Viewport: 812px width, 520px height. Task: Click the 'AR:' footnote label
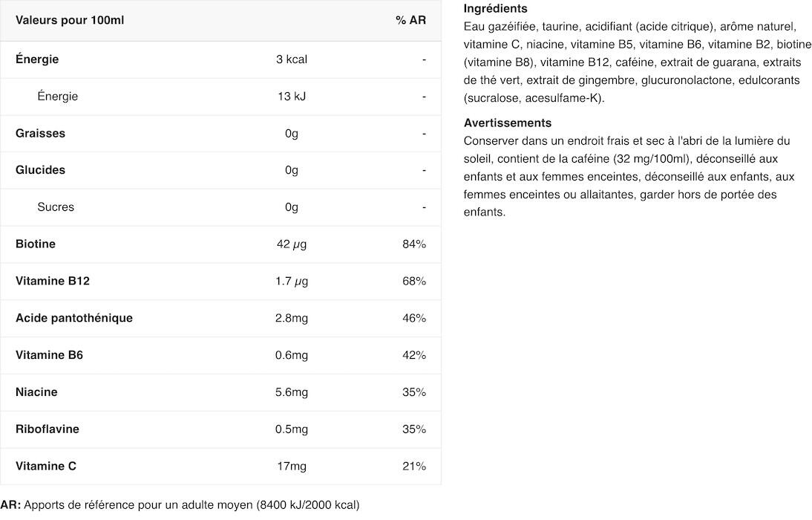(11, 505)
